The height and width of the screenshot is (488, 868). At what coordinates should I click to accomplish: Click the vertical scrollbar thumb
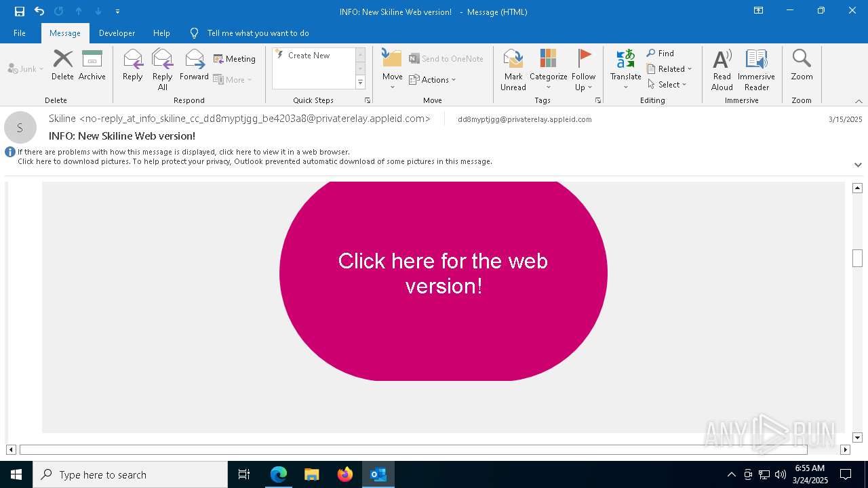857,258
